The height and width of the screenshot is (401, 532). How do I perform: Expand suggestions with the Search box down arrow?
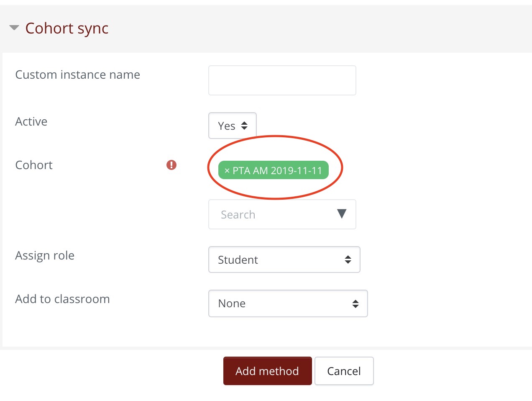(342, 214)
